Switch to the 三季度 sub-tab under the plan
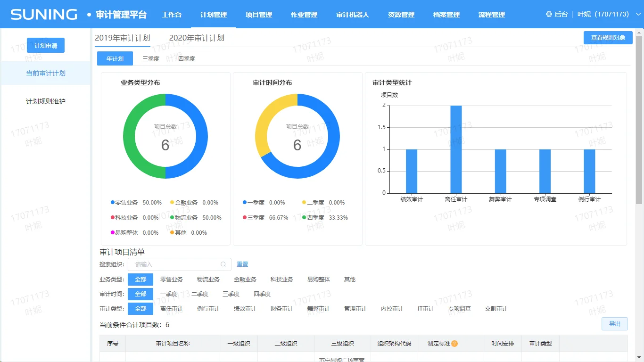The width and height of the screenshot is (644, 362). 151,59
